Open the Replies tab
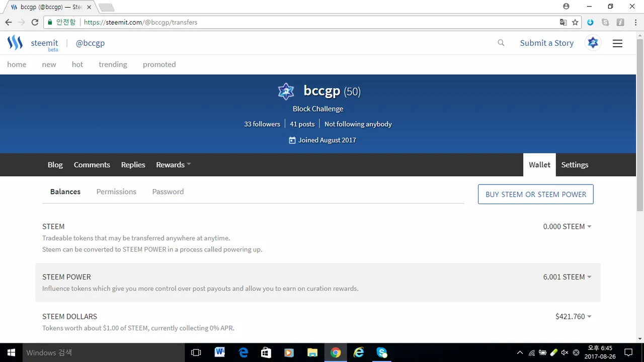Screen dimensions: 644x362 click(x=133, y=164)
